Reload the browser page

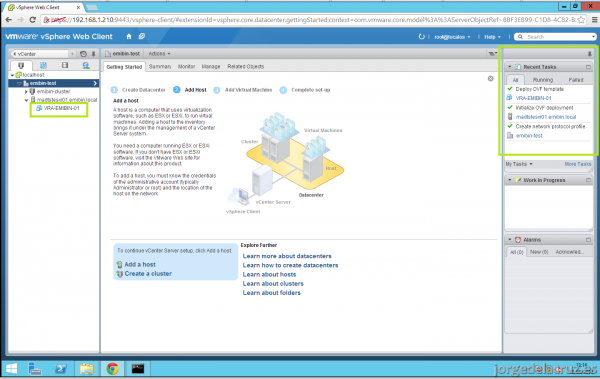point(33,20)
